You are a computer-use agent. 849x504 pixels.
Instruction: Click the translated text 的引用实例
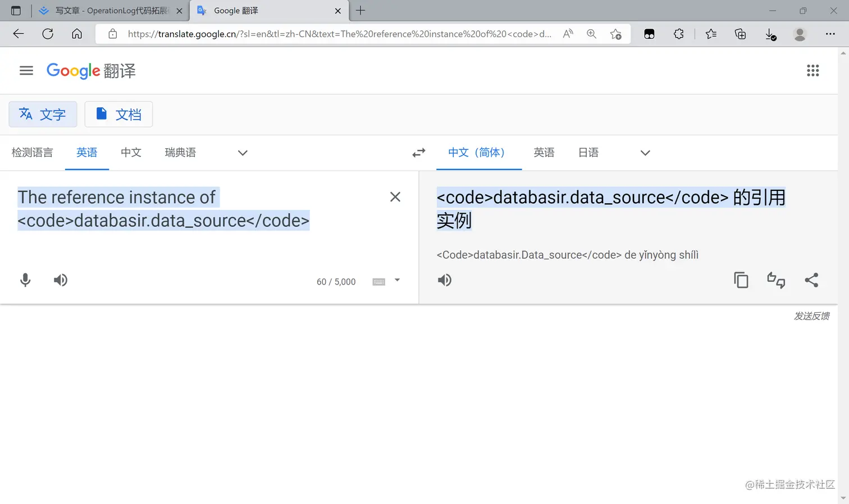611,209
